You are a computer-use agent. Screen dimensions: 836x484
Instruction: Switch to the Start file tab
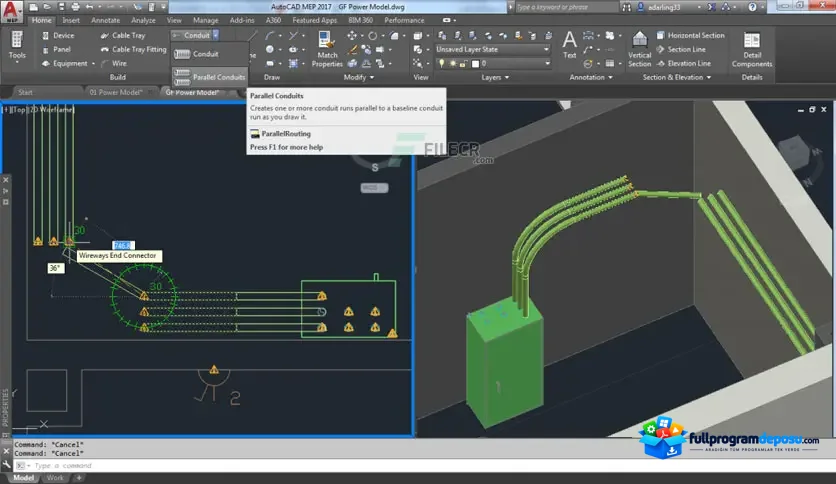click(25, 92)
